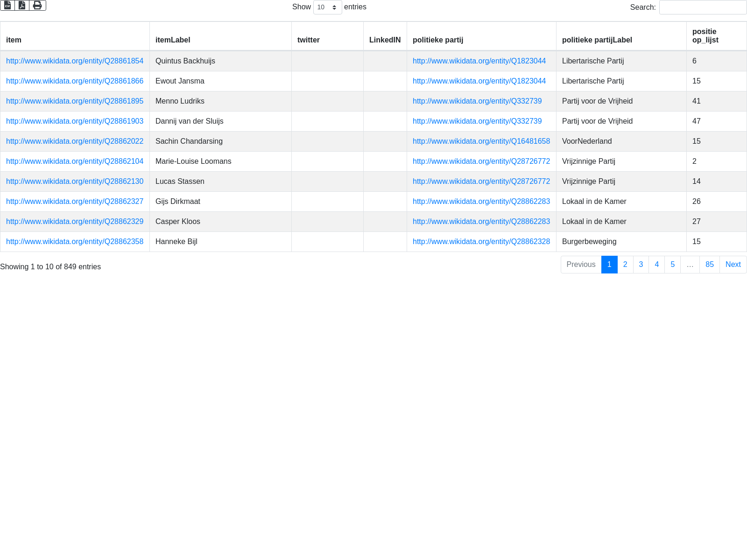Open wikidata entity Q28861854 link
Image resolution: width=747 pixels, height=560 pixels.
(75, 61)
